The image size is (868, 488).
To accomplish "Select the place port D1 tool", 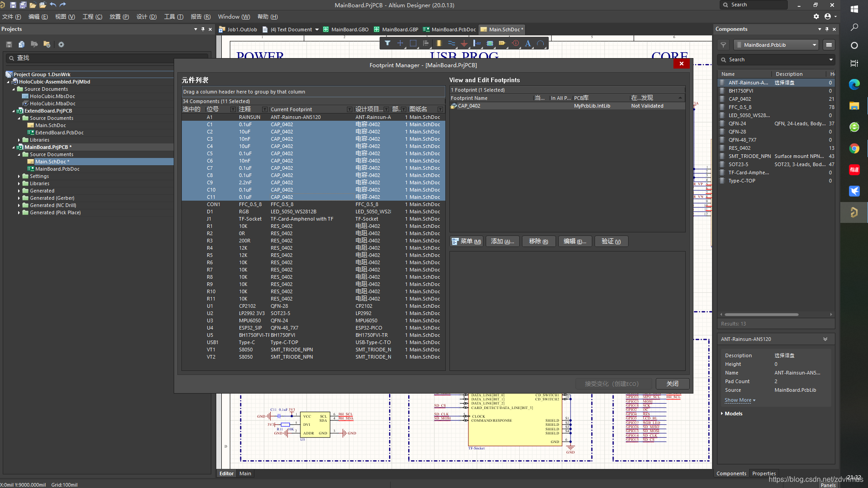I will [x=502, y=44].
